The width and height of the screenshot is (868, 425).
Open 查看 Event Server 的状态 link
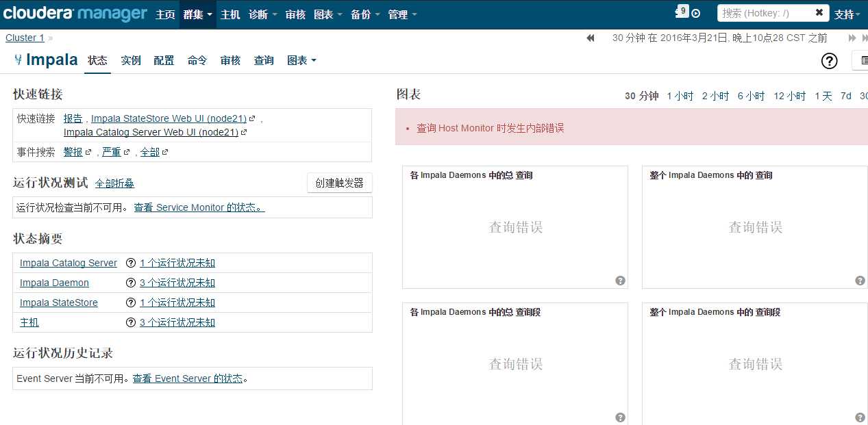(x=188, y=378)
